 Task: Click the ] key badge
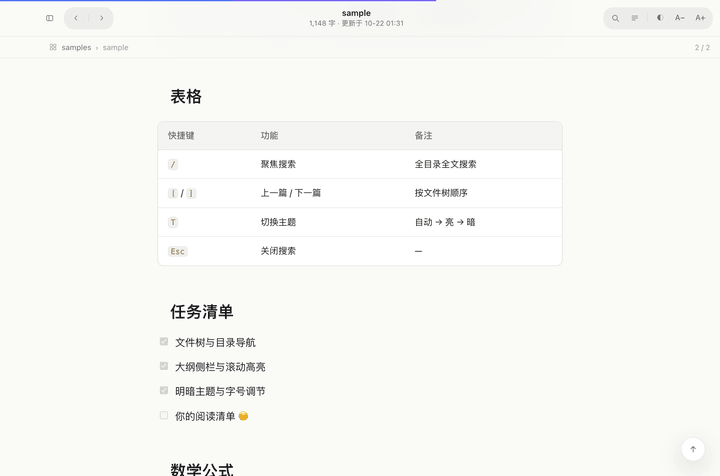191,193
